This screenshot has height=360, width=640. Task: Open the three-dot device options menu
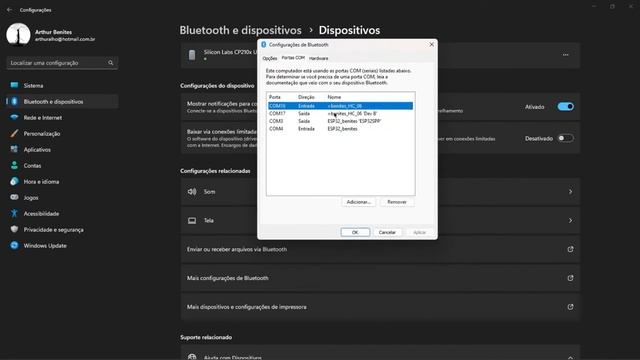(566, 55)
